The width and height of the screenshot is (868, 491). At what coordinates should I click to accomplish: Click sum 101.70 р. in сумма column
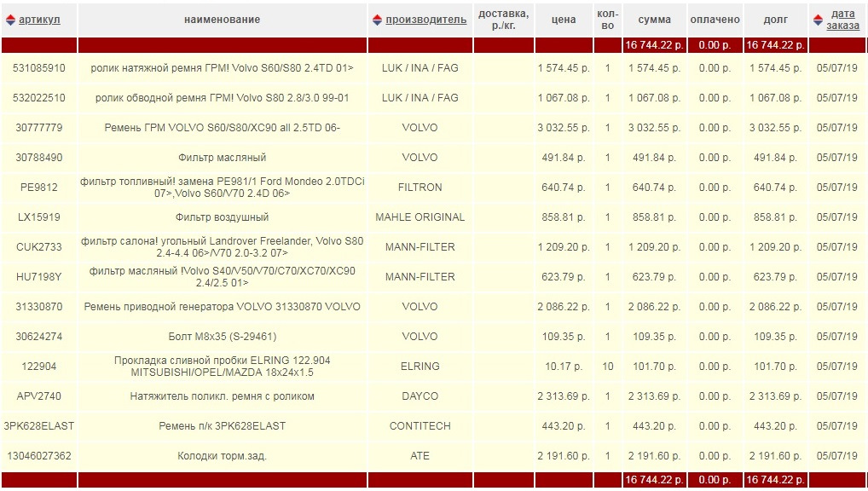click(x=654, y=367)
